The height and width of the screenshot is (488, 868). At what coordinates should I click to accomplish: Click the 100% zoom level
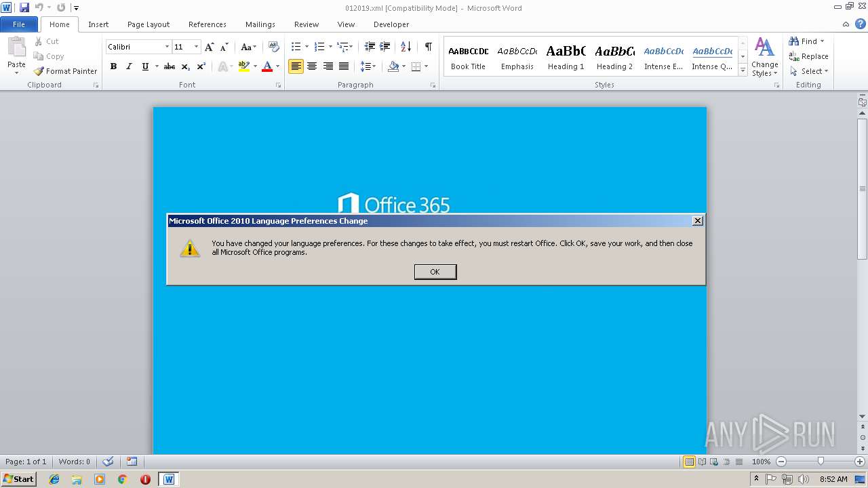pyautogui.click(x=761, y=462)
